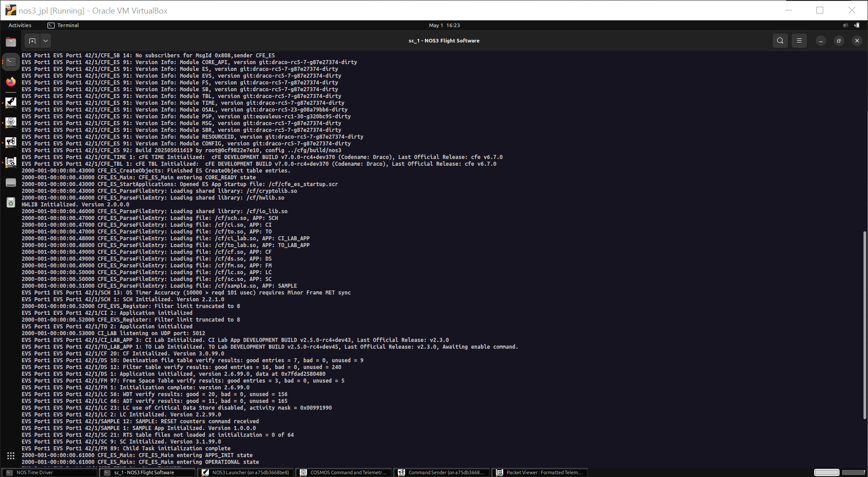868x477 pixels.
Task: Switch to COSMOS Command and Telemetry window
Action: (344, 472)
